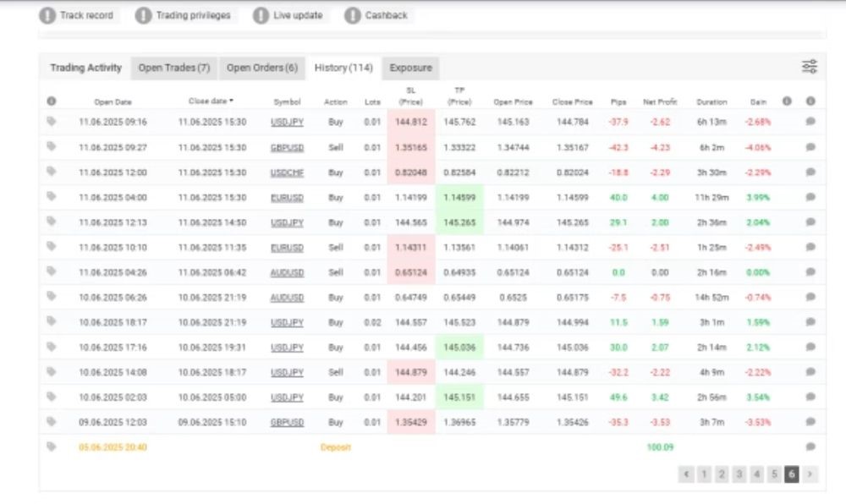Open the Open Trades (7) tab
The width and height of the screenshot is (846, 504).
(x=174, y=68)
